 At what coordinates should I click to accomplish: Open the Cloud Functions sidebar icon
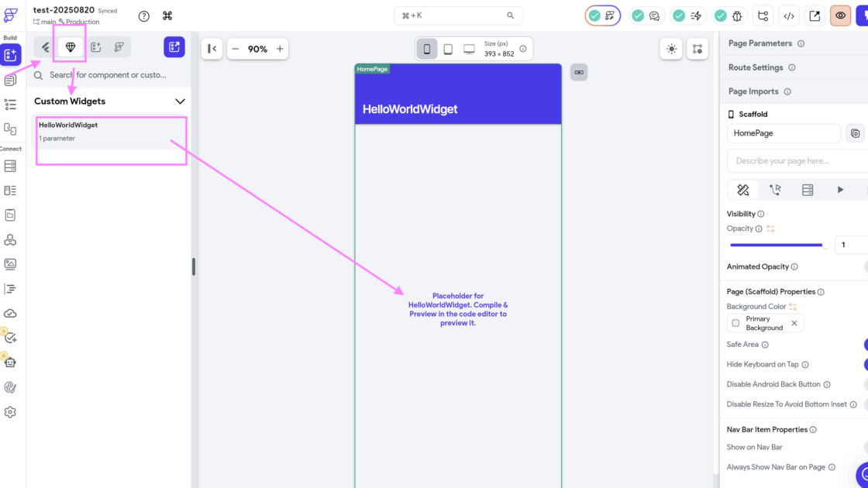10,313
